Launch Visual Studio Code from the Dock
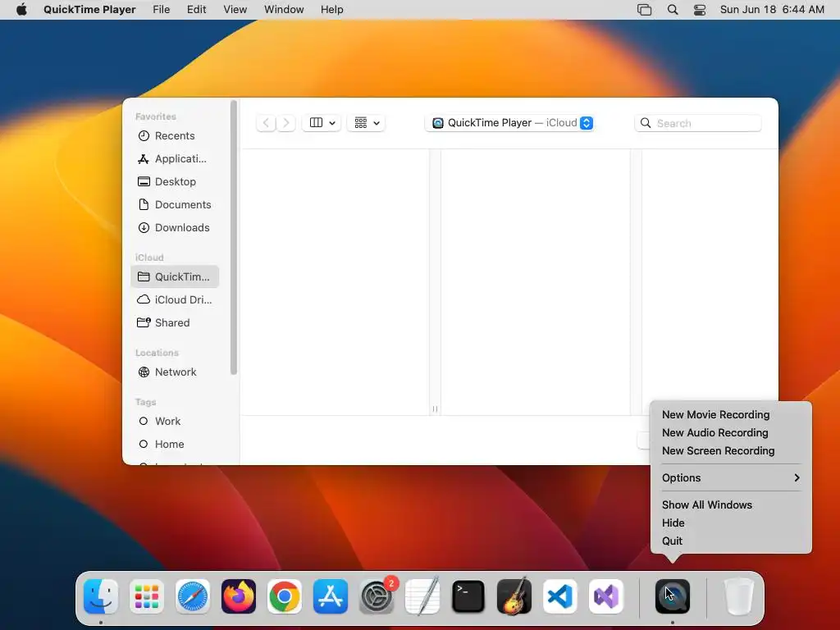Screen dimensions: 840x630 click(559, 596)
